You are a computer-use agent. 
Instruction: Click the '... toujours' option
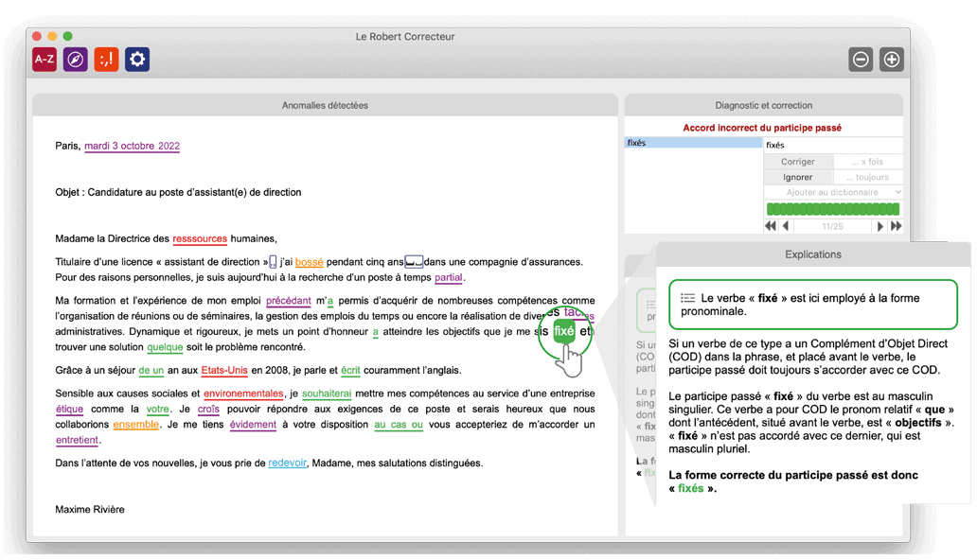pos(868,177)
